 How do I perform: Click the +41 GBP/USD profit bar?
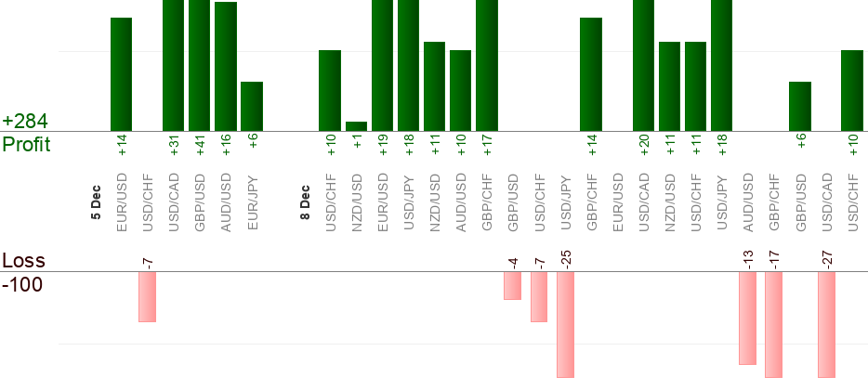pyautogui.click(x=199, y=65)
